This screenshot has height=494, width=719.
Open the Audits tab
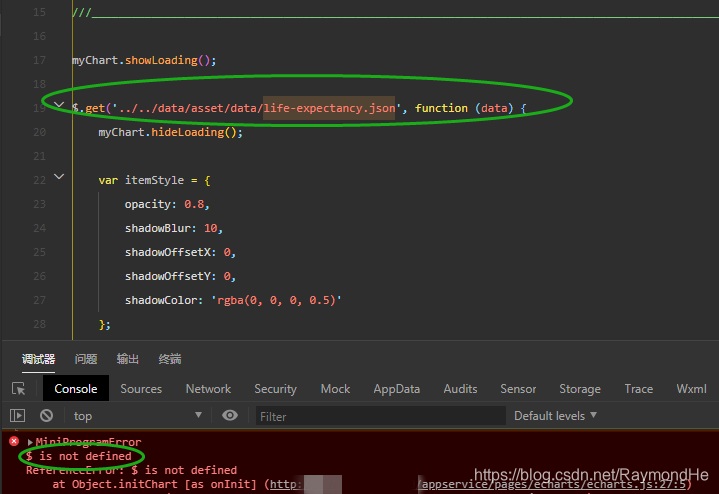coord(460,389)
